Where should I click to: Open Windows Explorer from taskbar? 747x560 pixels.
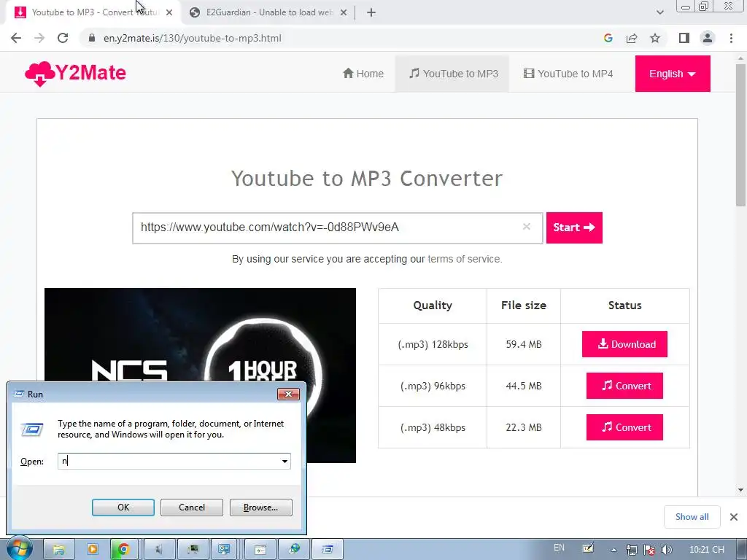click(x=58, y=550)
